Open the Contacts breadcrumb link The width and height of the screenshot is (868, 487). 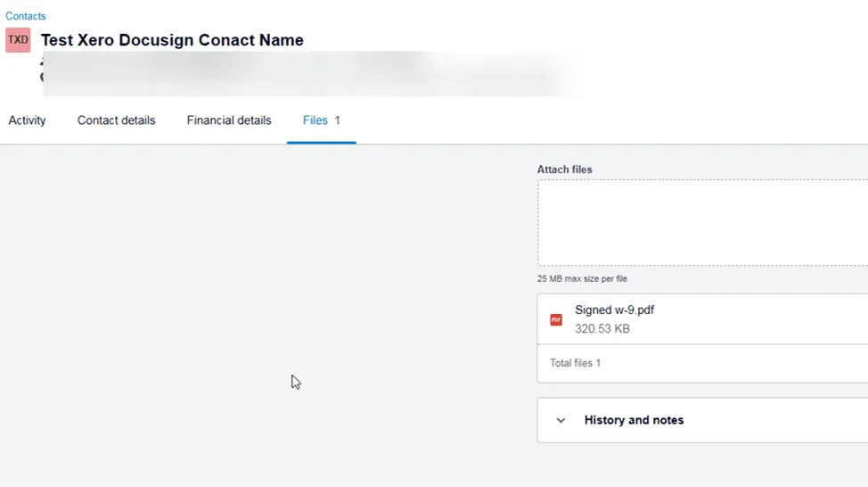[26, 16]
